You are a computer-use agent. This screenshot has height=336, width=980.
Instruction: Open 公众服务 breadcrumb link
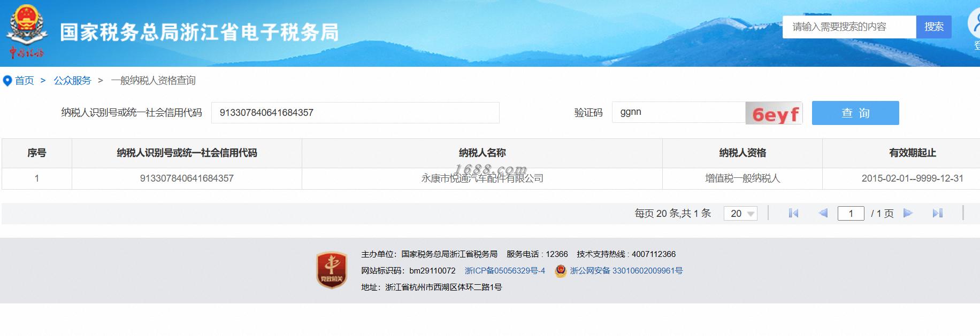(x=72, y=81)
